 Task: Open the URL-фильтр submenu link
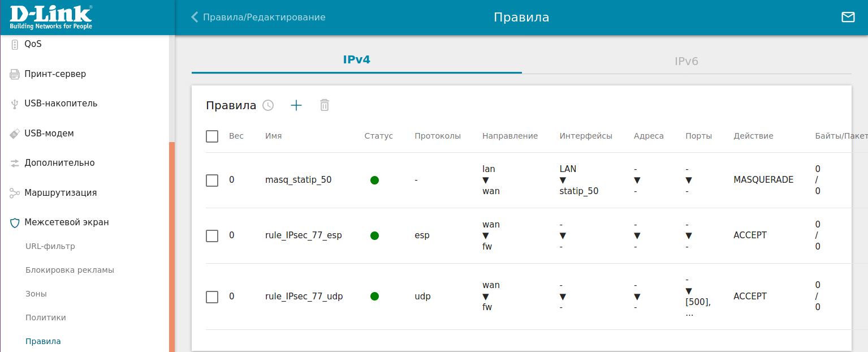(50, 246)
